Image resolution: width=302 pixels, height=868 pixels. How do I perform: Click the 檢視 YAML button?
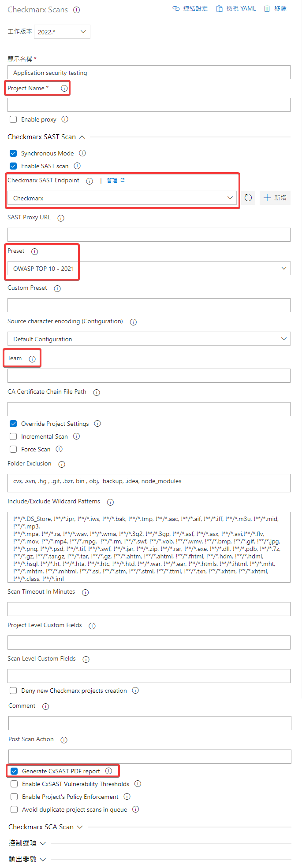click(x=236, y=8)
